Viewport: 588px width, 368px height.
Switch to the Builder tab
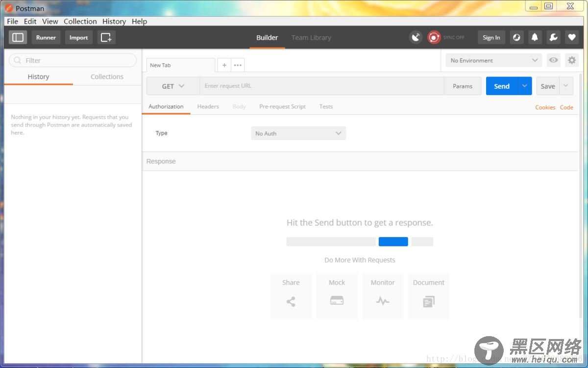click(x=267, y=38)
